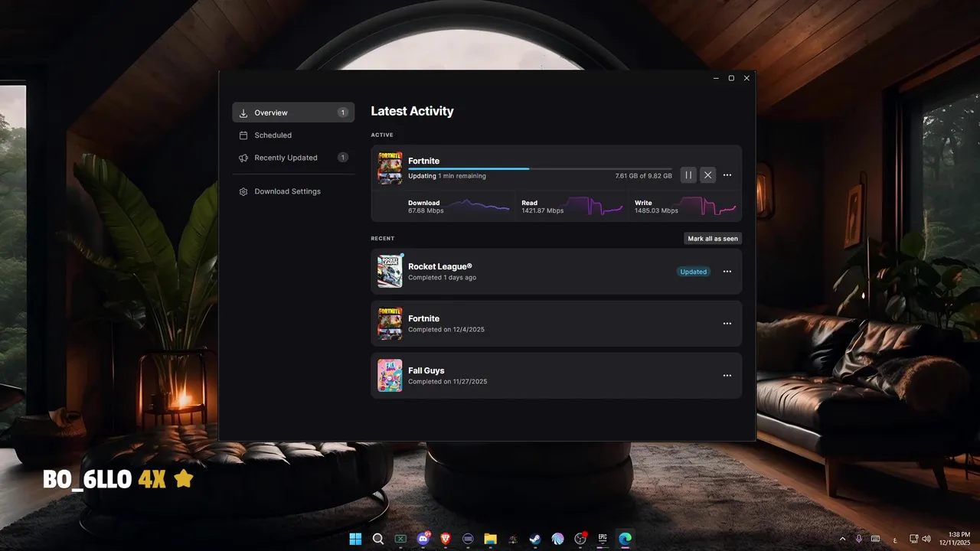Viewport: 980px width, 551px height.
Task: Click Mark all as seen button
Action: click(x=713, y=239)
